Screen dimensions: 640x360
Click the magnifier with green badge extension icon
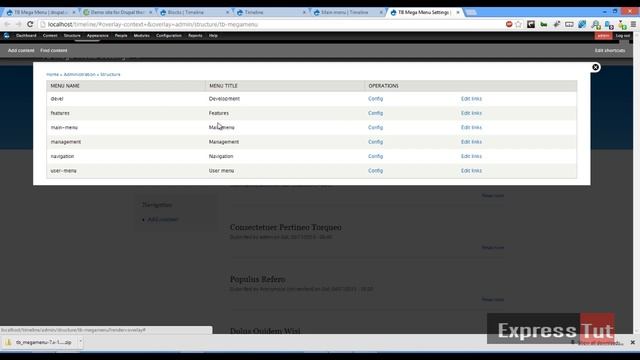pos(596,25)
